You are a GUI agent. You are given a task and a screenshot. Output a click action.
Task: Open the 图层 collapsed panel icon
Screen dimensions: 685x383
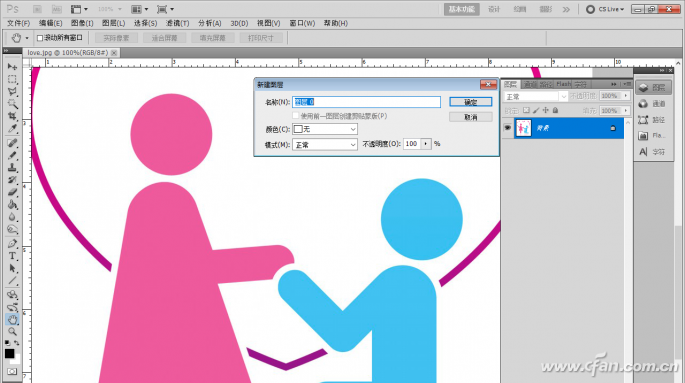[x=653, y=88]
